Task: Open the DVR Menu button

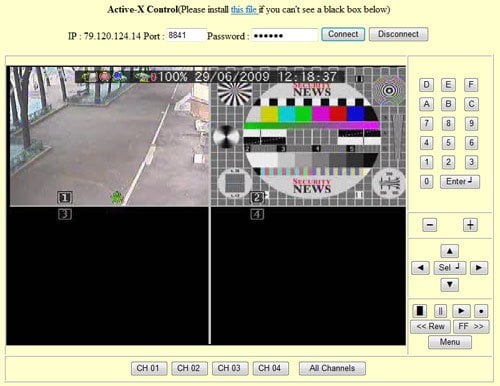Action: [x=450, y=342]
